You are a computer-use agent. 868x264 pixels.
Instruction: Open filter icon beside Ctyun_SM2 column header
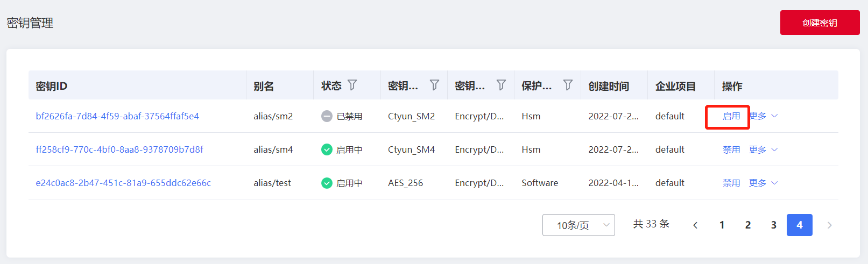coord(434,85)
